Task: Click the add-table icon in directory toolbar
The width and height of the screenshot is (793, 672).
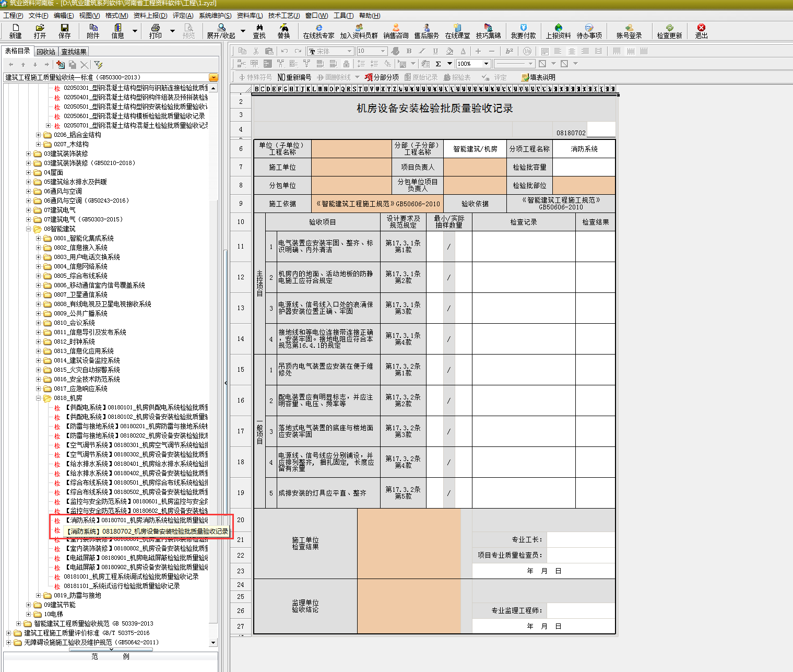Action: point(61,65)
